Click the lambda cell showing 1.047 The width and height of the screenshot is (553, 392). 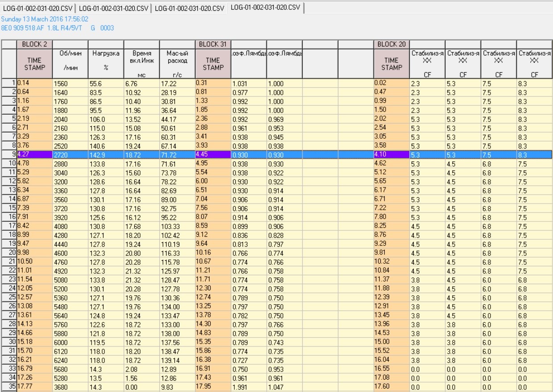(x=284, y=387)
